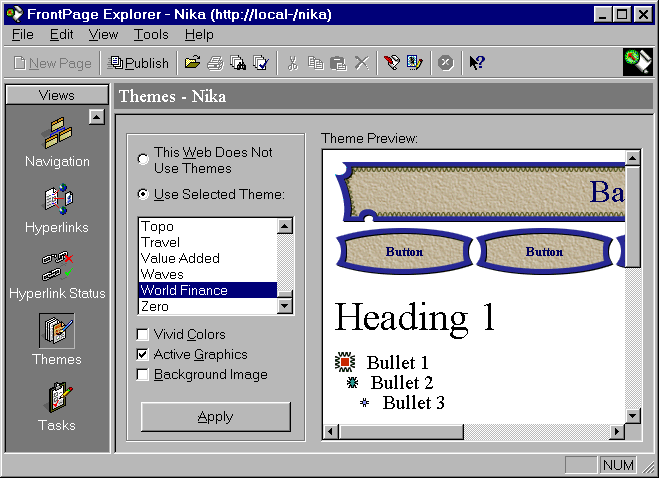Open Hyperlink Status view
Screen dimensions: 659x478
(x=57, y=274)
